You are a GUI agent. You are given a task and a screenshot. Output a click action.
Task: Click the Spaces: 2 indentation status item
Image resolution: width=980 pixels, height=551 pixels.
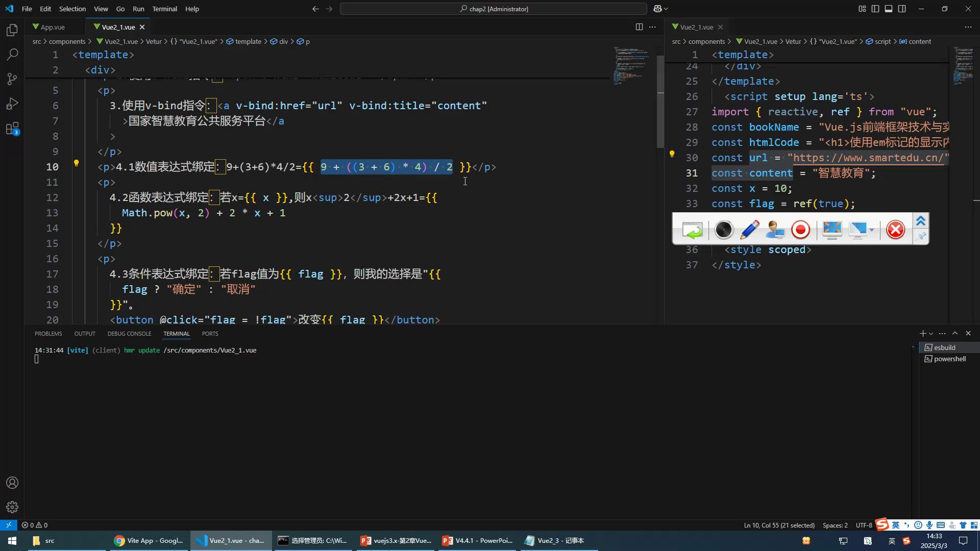coord(835,525)
